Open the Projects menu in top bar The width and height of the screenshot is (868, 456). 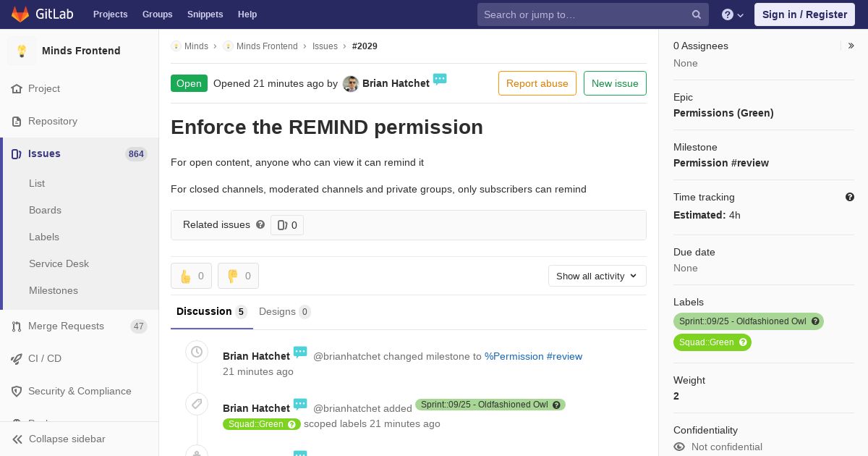coord(111,14)
